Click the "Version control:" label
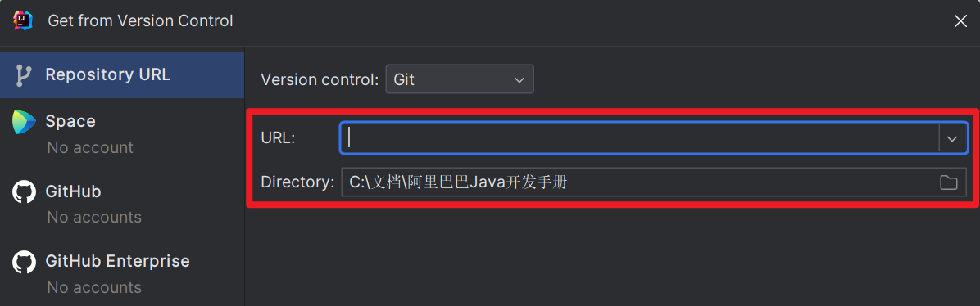 (x=320, y=80)
